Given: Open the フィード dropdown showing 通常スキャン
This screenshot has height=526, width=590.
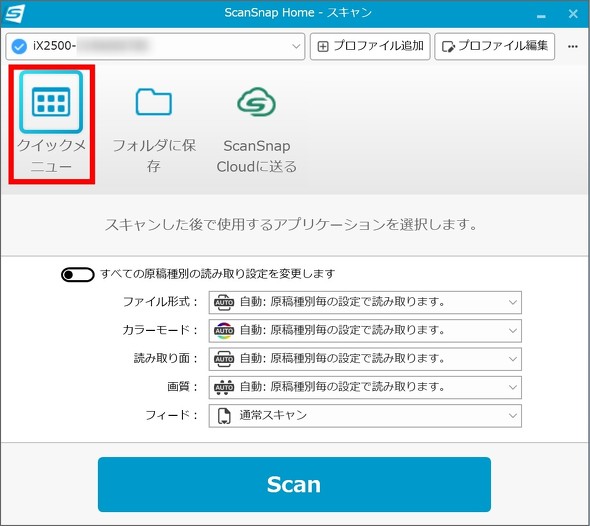Looking at the screenshot, I should tap(365, 416).
